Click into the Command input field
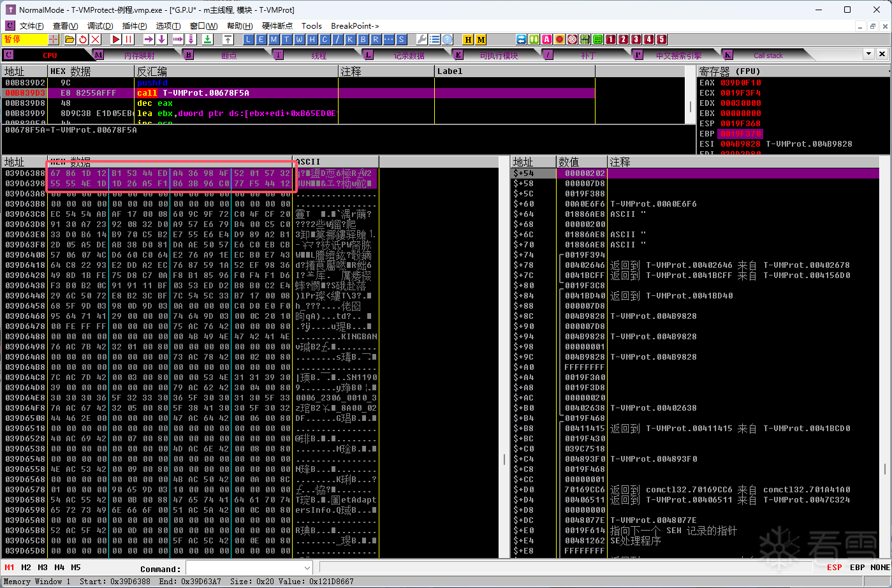This screenshot has width=892, height=588. [244, 568]
